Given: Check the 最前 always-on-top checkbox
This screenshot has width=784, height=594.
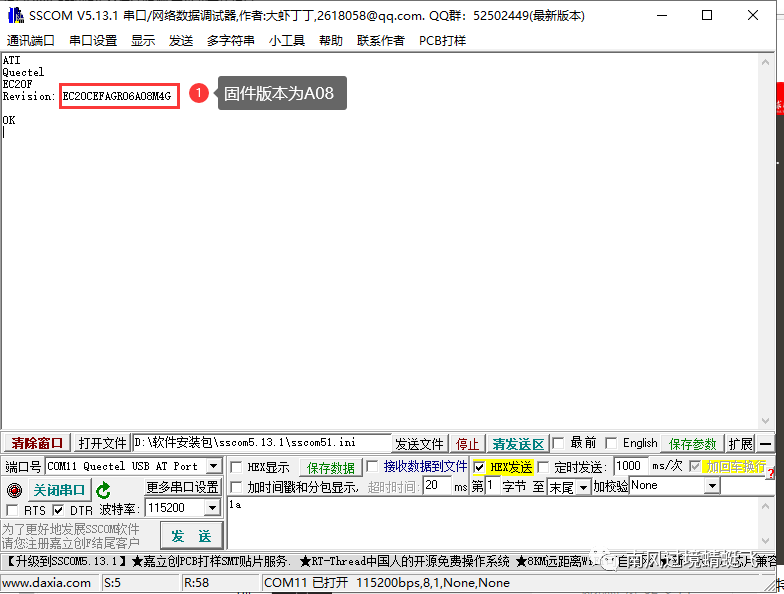Looking at the screenshot, I should point(558,443).
